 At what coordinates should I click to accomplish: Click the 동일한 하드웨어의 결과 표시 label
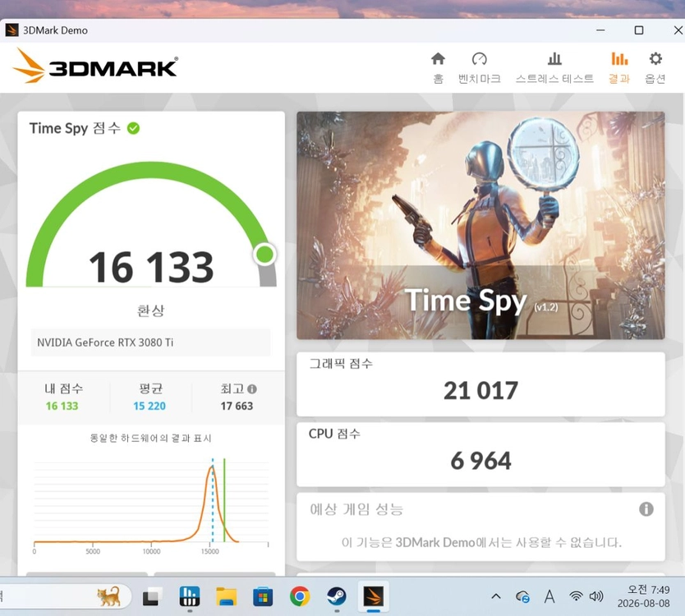151,439
